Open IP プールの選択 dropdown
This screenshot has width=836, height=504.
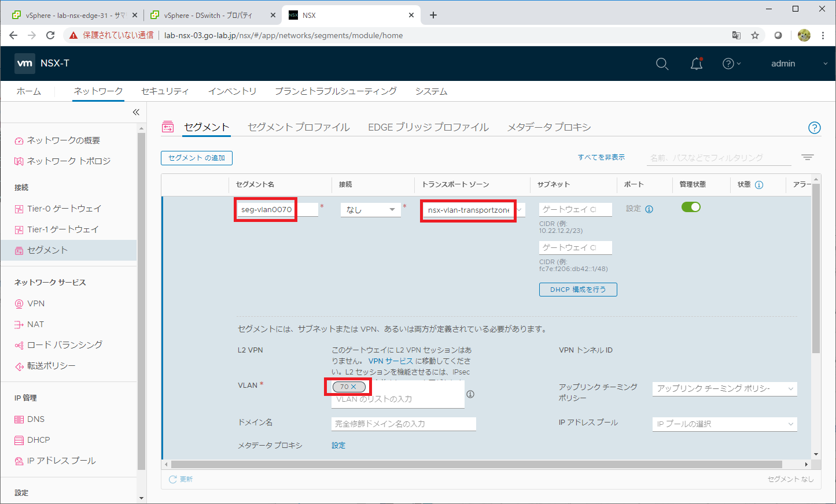724,424
